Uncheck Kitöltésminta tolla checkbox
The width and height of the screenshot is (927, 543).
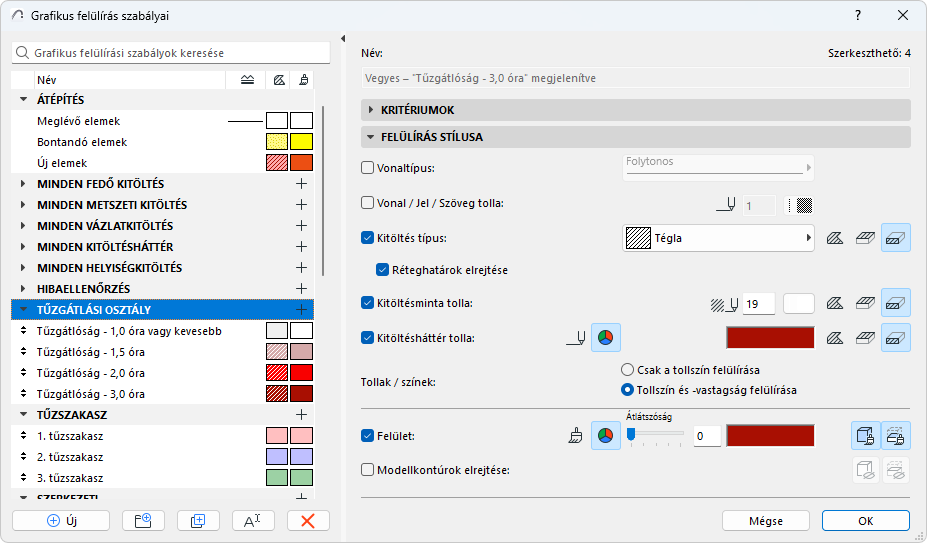(x=368, y=303)
